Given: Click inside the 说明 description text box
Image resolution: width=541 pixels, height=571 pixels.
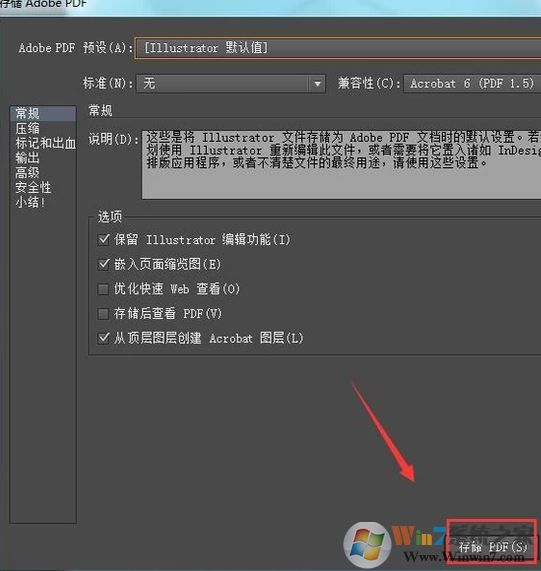Looking at the screenshot, I should 341,165.
